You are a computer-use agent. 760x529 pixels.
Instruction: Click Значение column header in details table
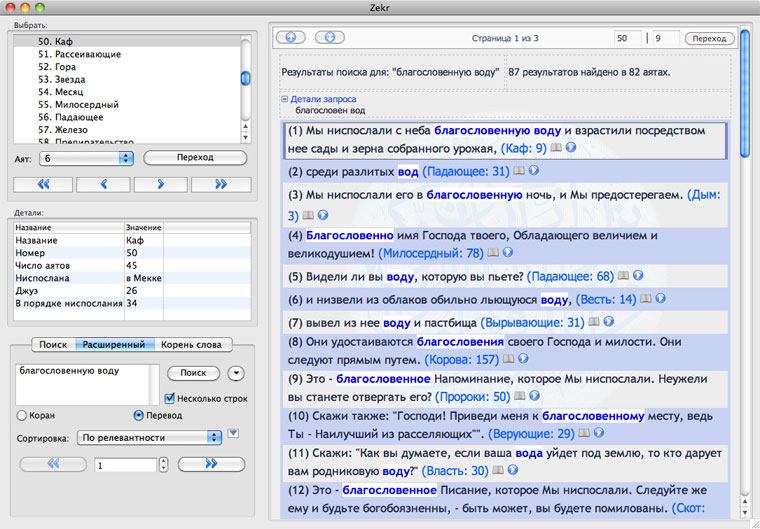[x=144, y=227]
